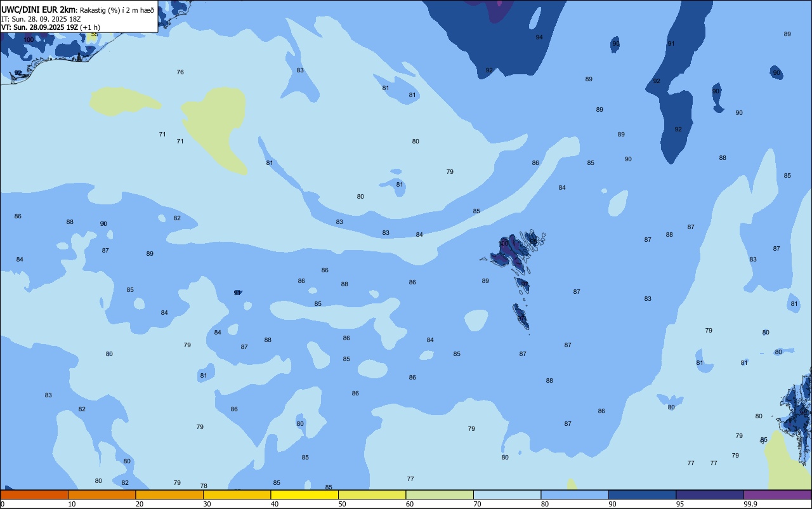Click the 30–40 golden legend segment

click(x=237, y=494)
